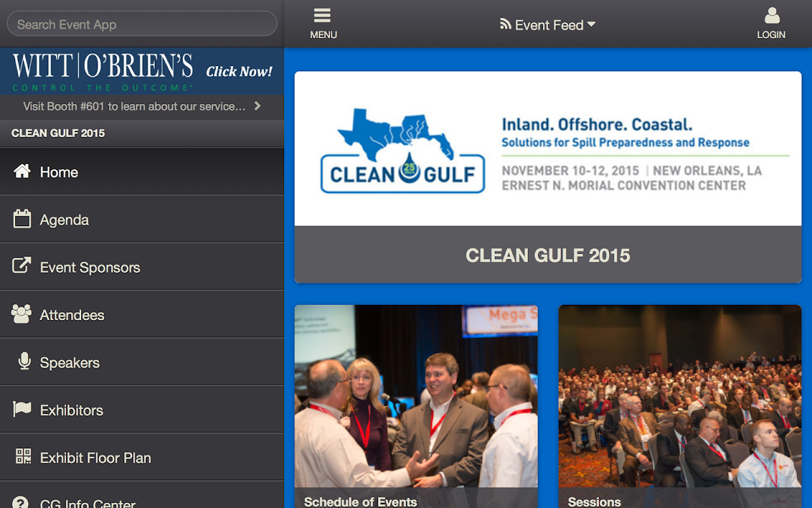This screenshot has width=812, height=508.
Task: Focus the Search Event App field
Action: (142, 24)
